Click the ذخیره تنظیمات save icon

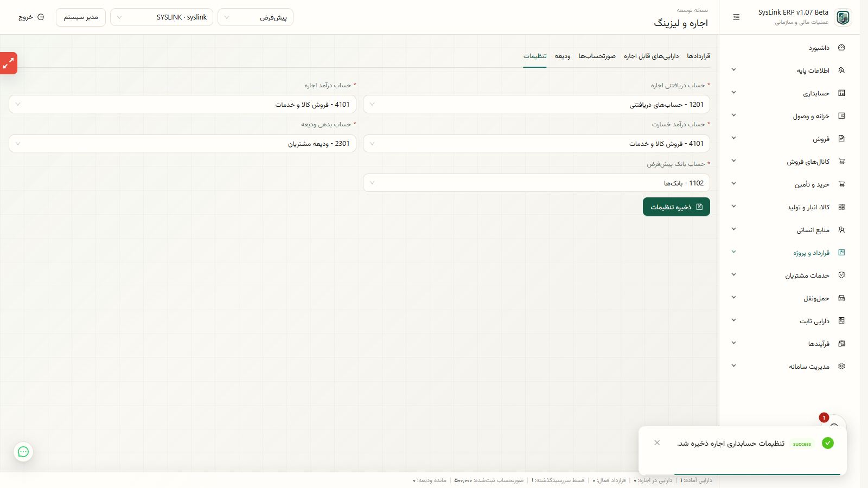tap(699, 207)
